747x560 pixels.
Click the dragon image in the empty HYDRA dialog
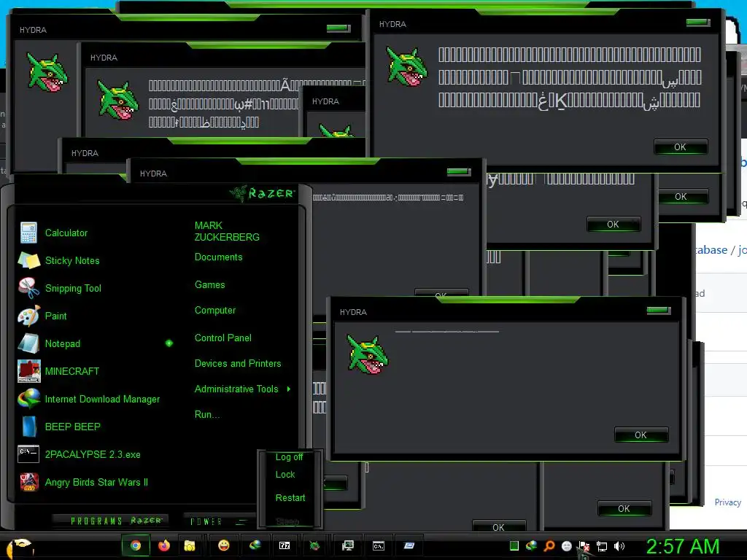tap(368, 355)
